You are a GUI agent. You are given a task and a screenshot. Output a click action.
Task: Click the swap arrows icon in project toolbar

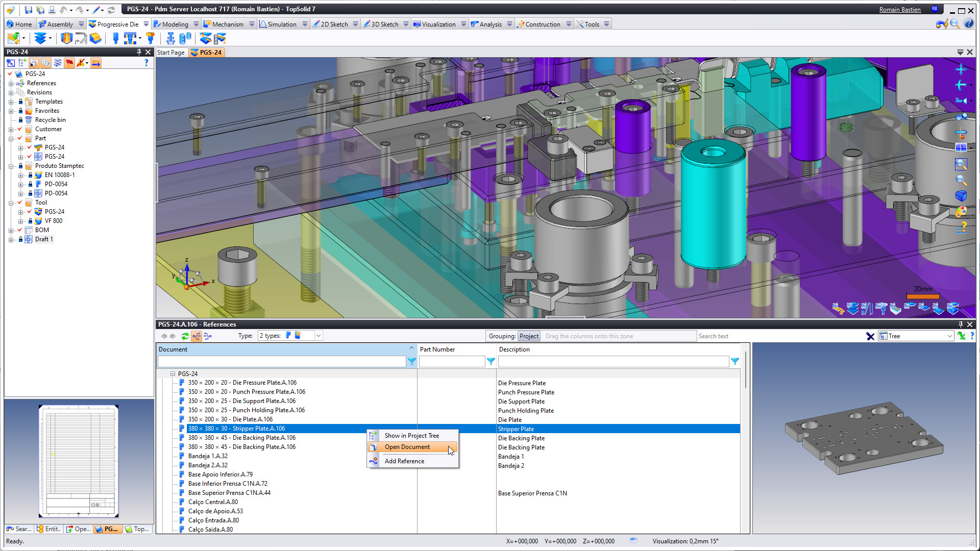click(x=96, y=63)
